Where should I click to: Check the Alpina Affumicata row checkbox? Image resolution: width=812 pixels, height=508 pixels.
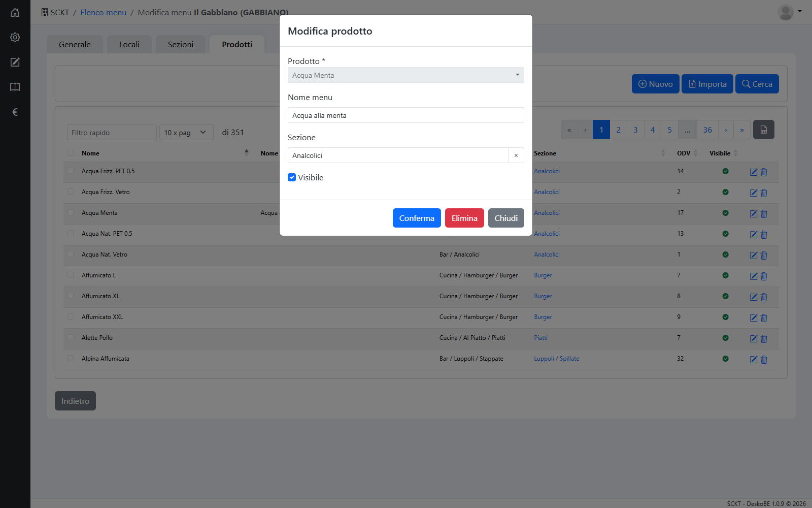click(x=71, y=359)
